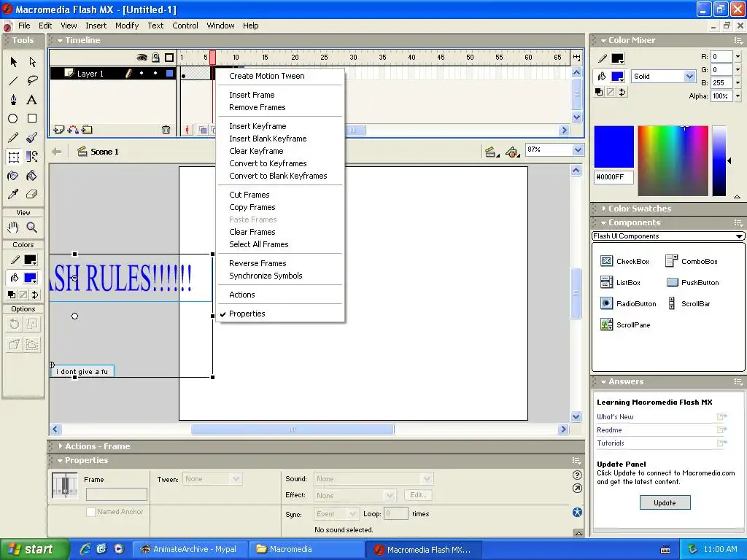Screen dimensions: 747x560
Task: Select the Ink Bottle tool
Action: coord(13,176)
